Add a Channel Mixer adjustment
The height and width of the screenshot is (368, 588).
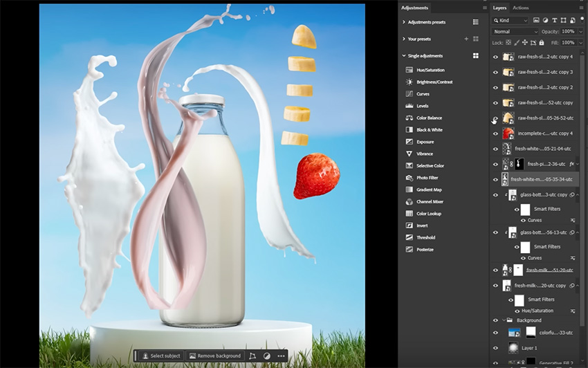pos(425,202)
